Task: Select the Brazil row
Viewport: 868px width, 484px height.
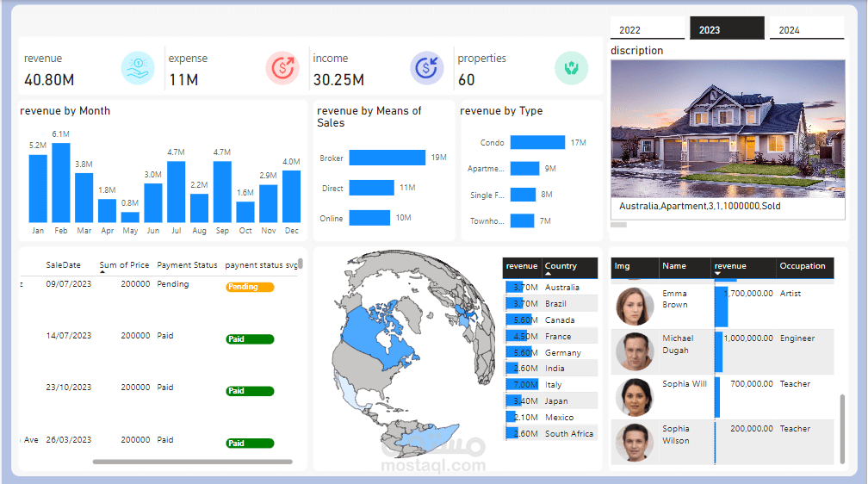Action: (x=550, y=303)
